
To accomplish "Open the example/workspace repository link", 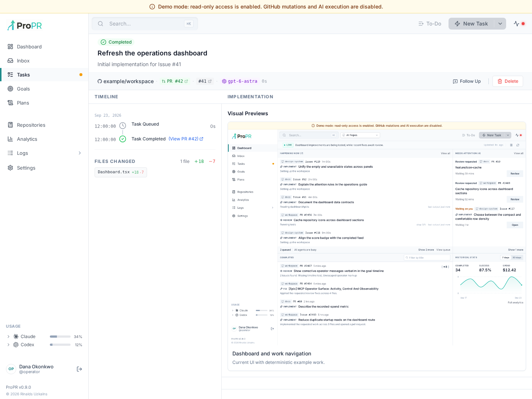I will coord(126,81).
